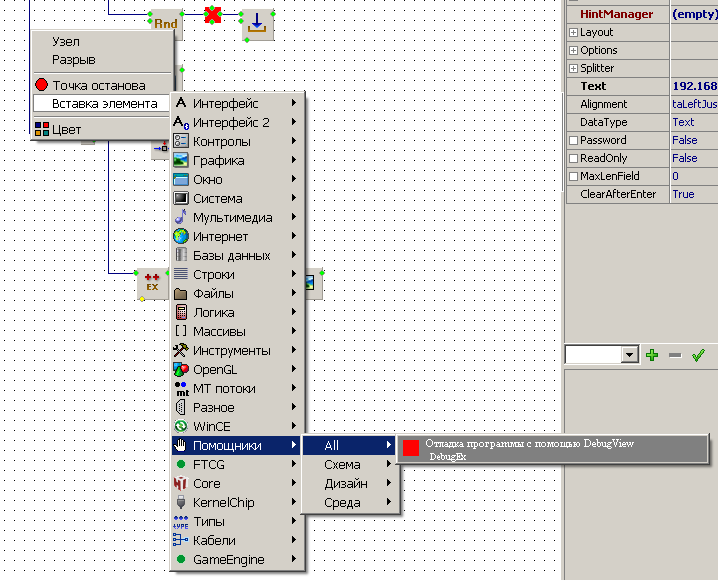Expand the Splitter property group

pyautogui.click(x=573, y=69)
